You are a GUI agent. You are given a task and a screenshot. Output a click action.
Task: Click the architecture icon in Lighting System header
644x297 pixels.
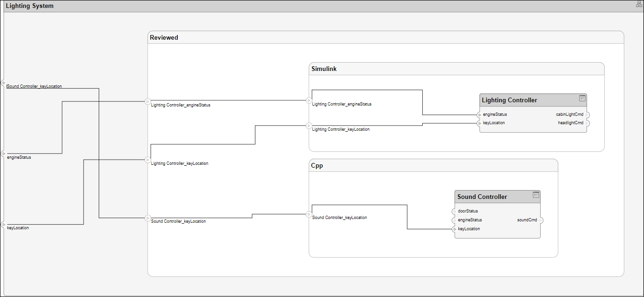639,4
